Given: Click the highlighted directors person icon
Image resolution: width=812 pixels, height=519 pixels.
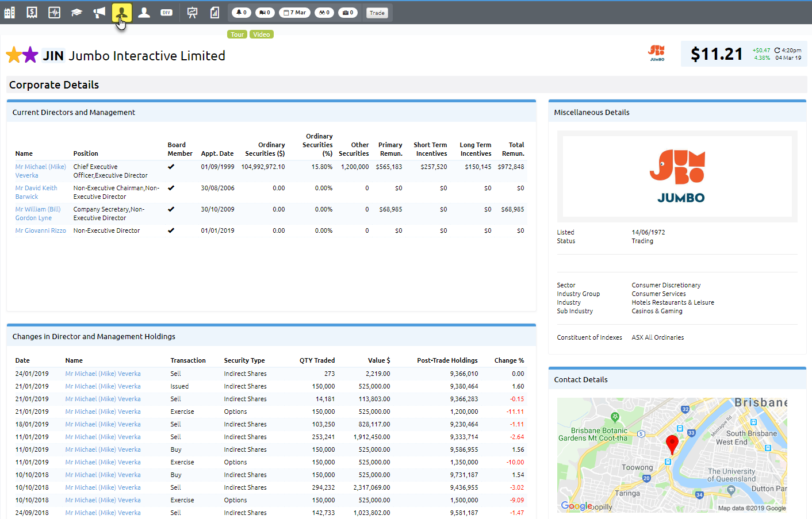Looking at the screenshot, I should click(x=122, y=12).
